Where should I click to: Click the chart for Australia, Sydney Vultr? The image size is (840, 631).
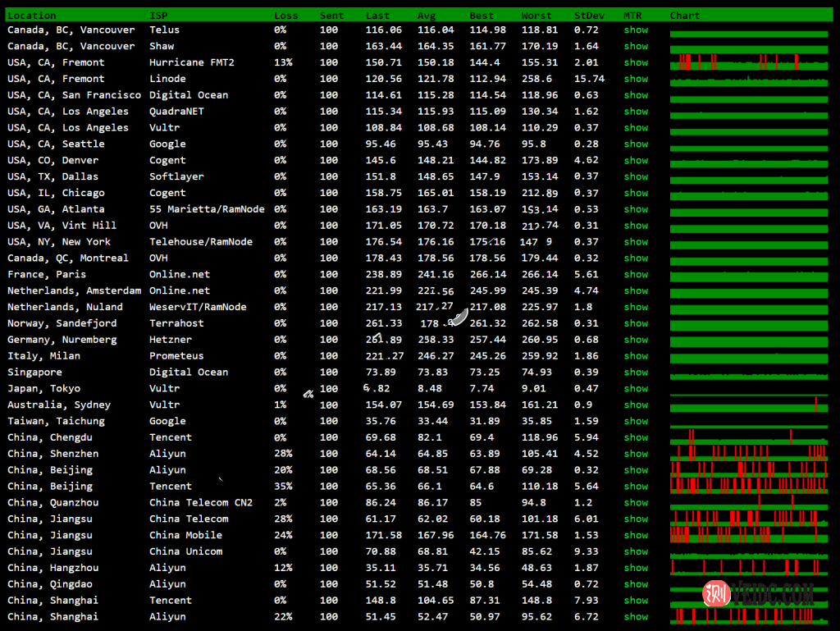pos(748,405)
